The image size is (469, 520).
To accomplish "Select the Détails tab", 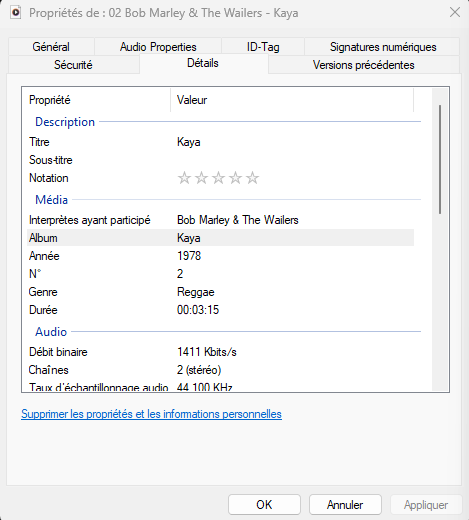I will pyautogui.click(x=203, y=63).
